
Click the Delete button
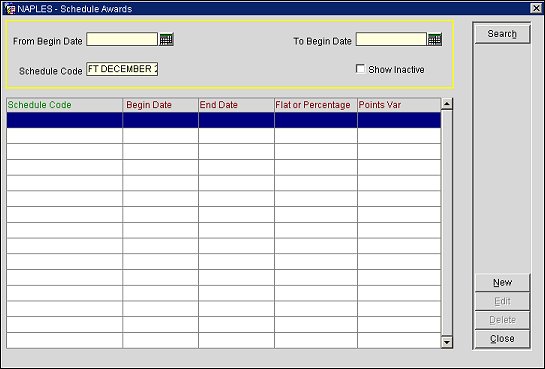(502, 320)
